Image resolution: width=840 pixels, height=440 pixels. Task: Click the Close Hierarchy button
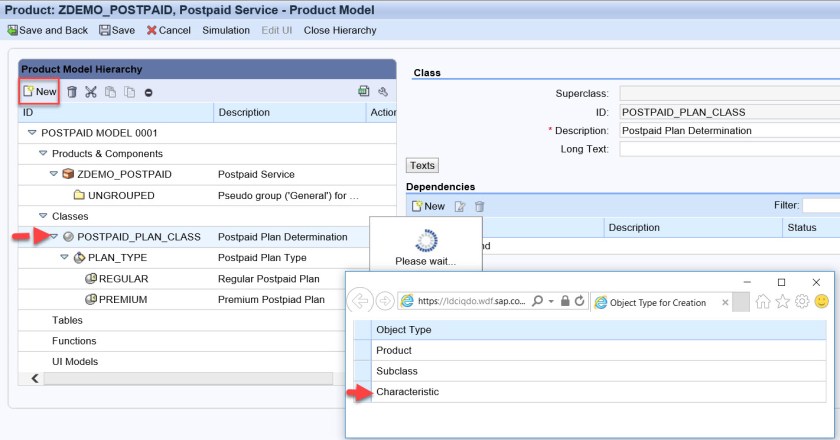(x=340, y=30)
